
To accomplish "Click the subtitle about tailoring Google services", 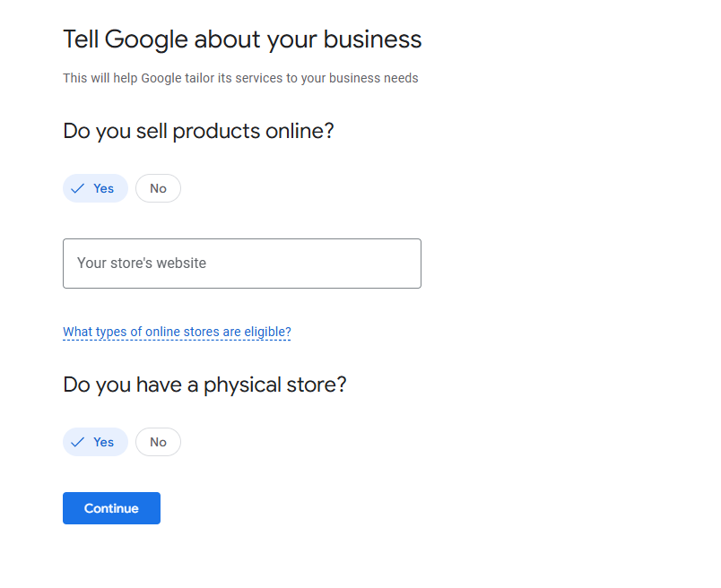I will (240, 78).
